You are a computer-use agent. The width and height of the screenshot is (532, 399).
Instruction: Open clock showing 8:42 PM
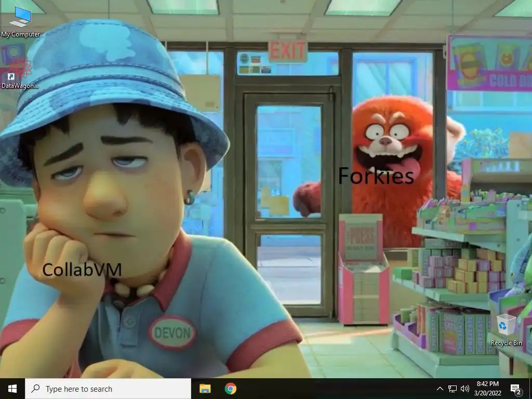click(487, 389)
